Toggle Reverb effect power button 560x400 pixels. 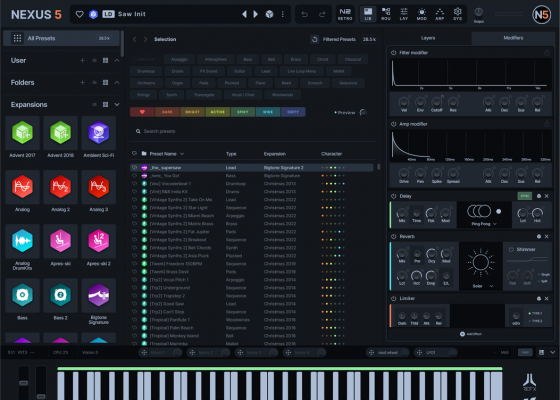tap(393, 236)
